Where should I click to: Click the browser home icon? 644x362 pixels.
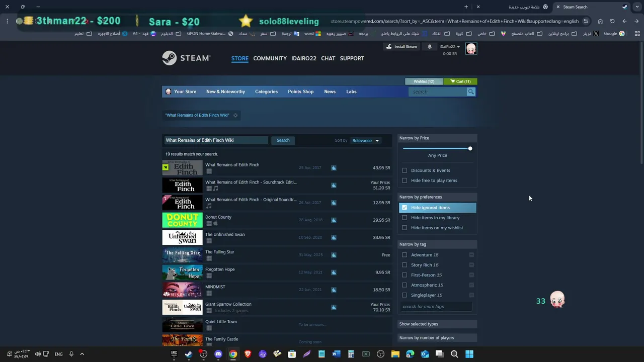tap(600, 21)
